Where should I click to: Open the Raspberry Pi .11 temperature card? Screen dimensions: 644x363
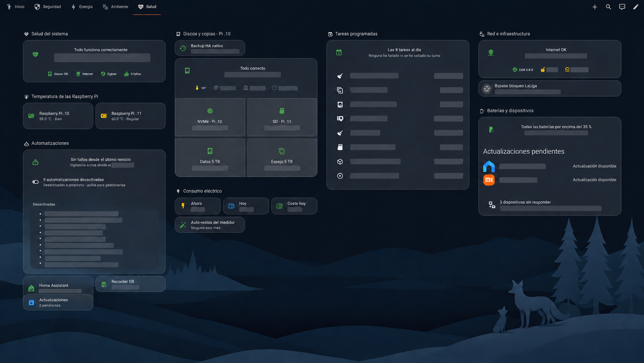pos(130,116)
